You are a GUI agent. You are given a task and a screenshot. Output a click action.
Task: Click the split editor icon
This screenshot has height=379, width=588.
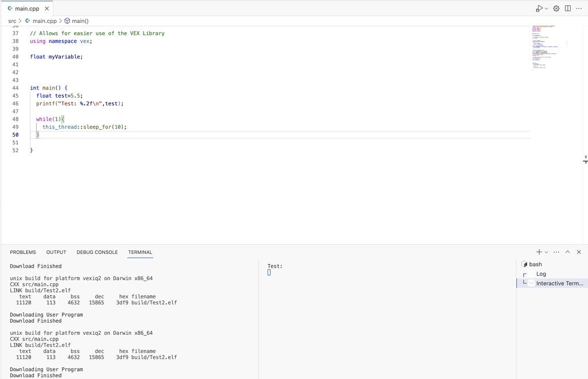pos(568,8)
